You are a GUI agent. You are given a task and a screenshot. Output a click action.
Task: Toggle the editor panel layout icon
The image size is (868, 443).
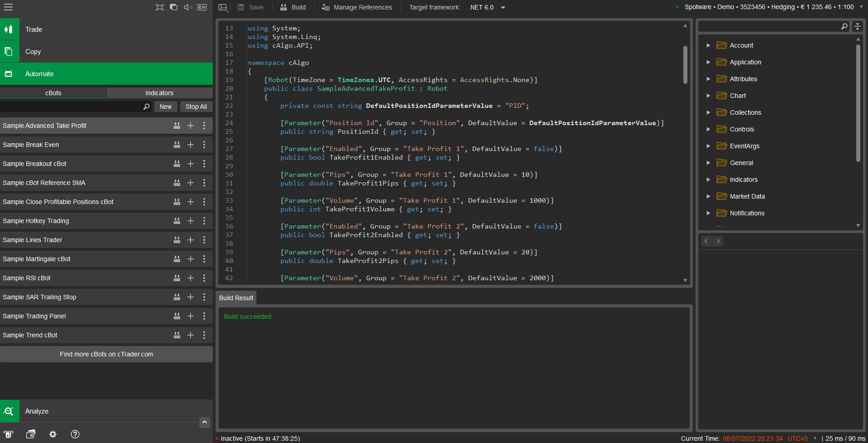tap(223, 7)
